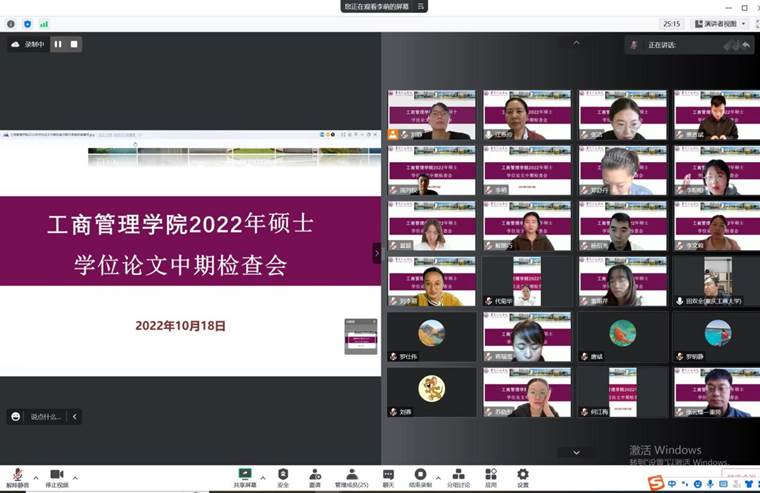Click the meeting info icon at top-left
This screenshot has height=493, width=760.
coord(10,23)
